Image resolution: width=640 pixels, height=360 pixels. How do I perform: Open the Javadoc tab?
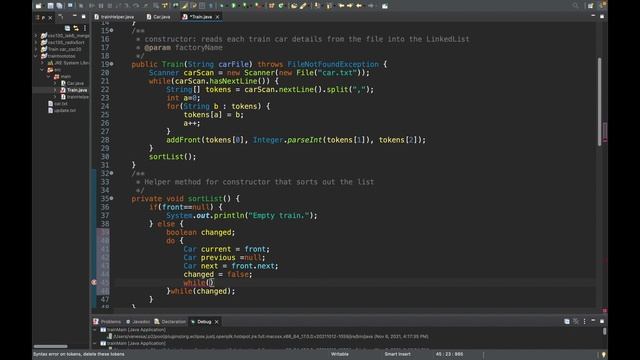tap(138, 322)
